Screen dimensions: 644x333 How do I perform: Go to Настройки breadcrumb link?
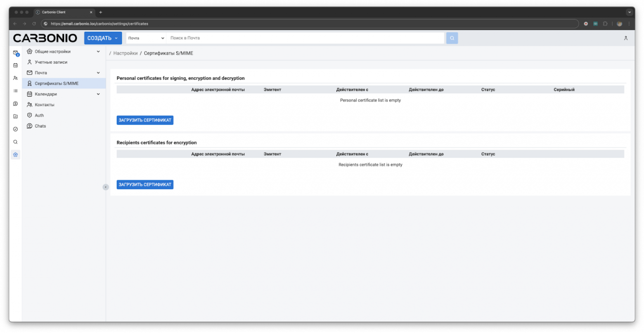click(x=125, y=53)
